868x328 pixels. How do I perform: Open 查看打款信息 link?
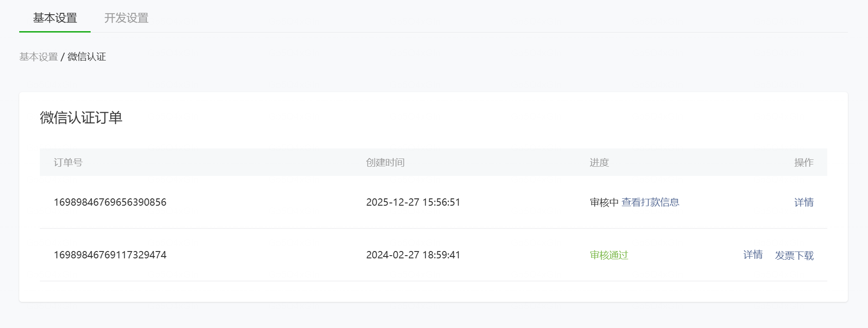coord(650,202)
